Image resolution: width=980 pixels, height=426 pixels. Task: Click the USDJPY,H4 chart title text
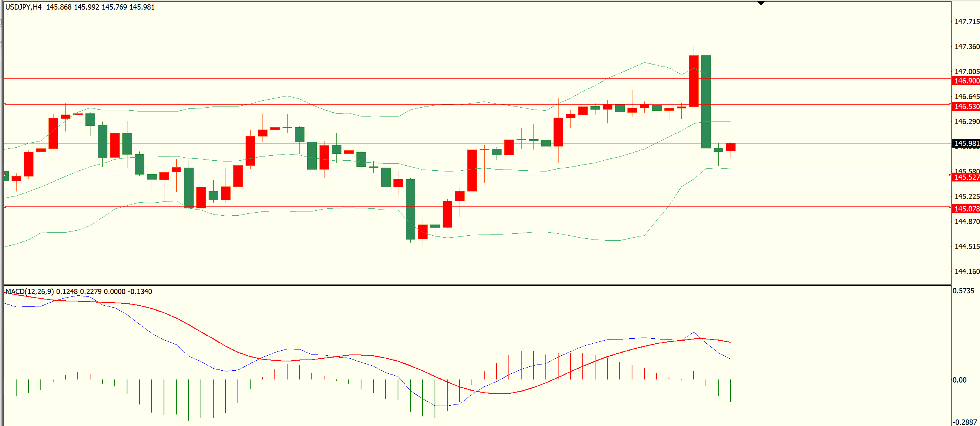coord(23,7)
